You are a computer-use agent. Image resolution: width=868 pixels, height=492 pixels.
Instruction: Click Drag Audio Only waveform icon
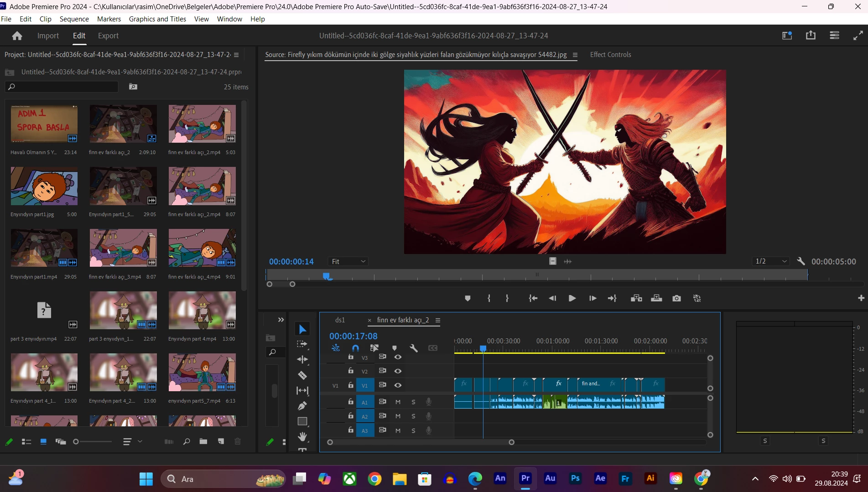(568, 261)
